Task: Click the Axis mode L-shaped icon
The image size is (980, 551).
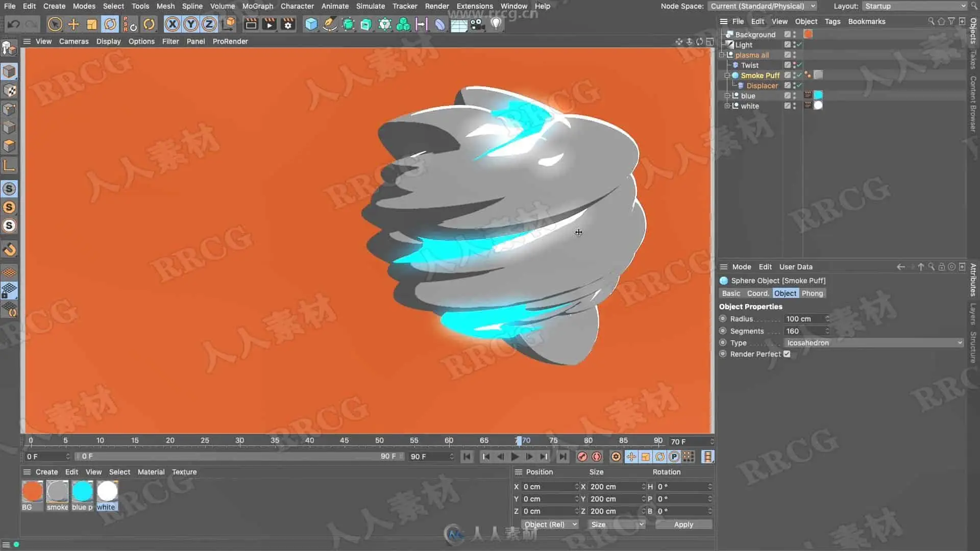Action: [x=9, y=165]
